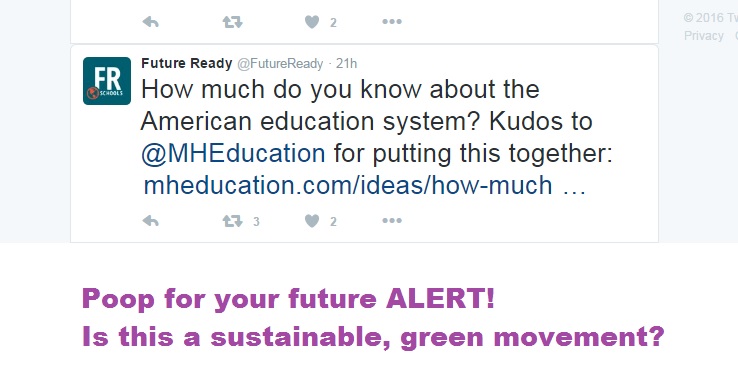
Task: Click the retweet count of 3
Action: click(x=256, y=222)
